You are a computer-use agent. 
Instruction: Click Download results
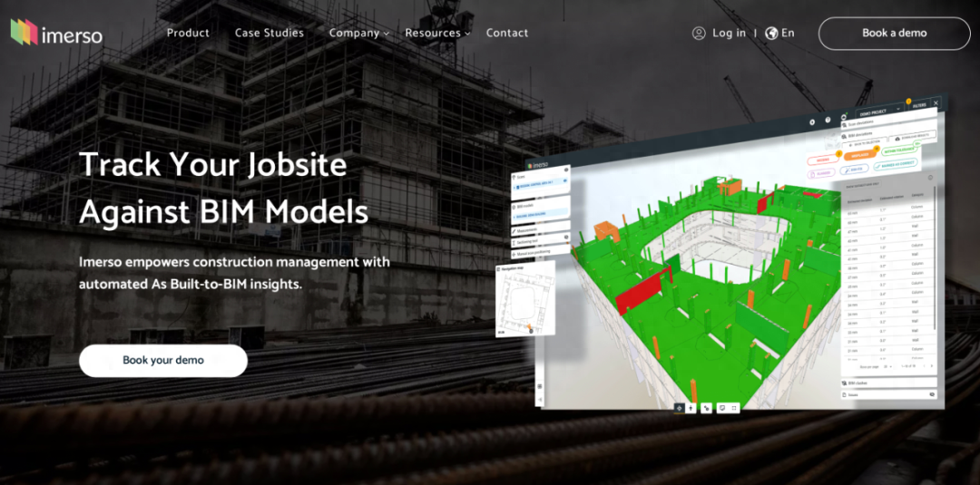913,136
